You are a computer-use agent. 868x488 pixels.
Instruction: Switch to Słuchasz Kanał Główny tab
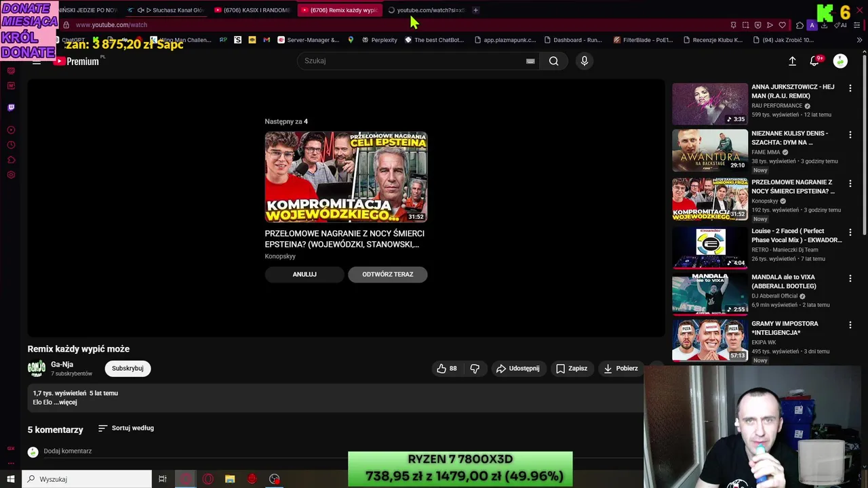[166, 10]
